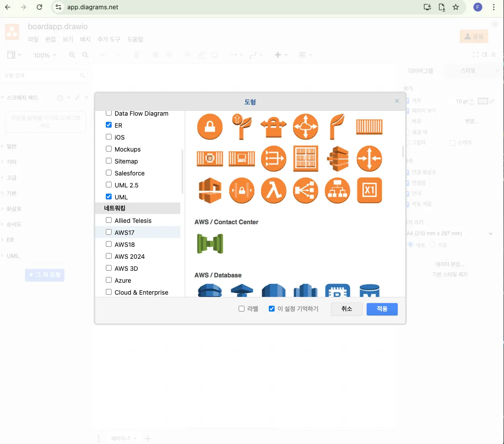Image resolution: width=504 pixels, height=444 pixels.
Task: Open the 편집 menu
Action: coord(50,39)
